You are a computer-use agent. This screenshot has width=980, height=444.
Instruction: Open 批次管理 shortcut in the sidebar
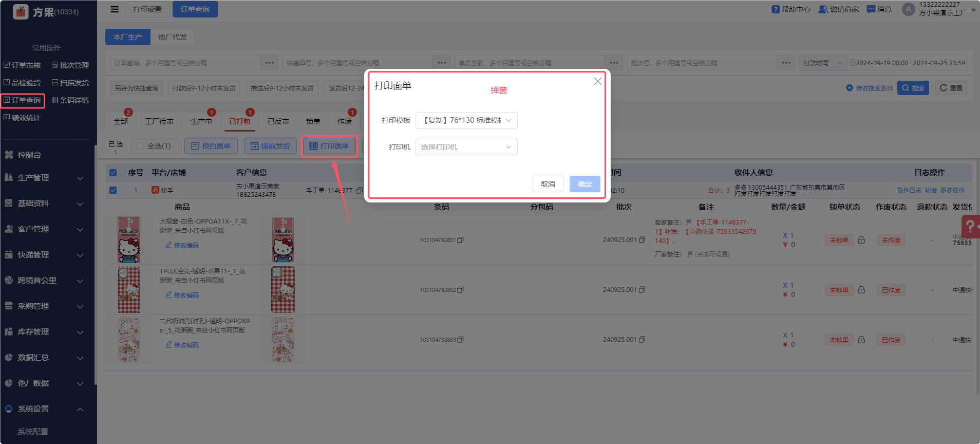click(x=70, y=65)
